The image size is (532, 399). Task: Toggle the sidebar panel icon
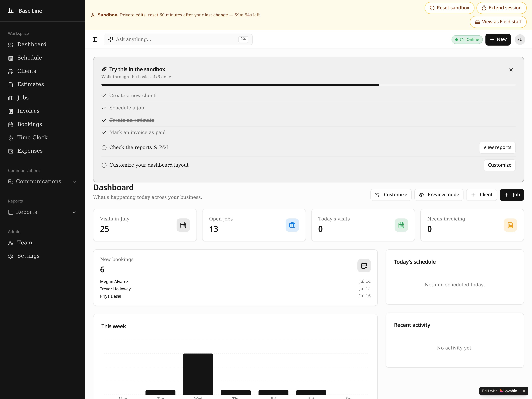click(x=95, y=39)
